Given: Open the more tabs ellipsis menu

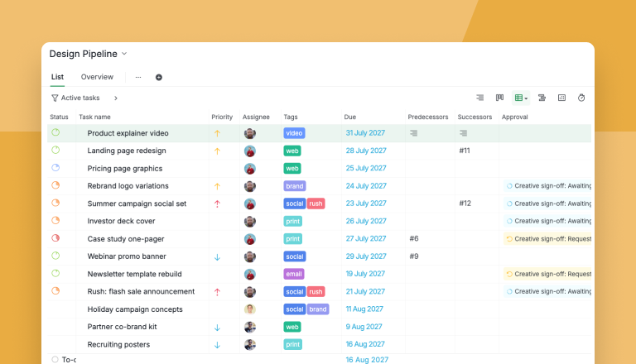Looking at the screenshot, I should coord(138,77).
